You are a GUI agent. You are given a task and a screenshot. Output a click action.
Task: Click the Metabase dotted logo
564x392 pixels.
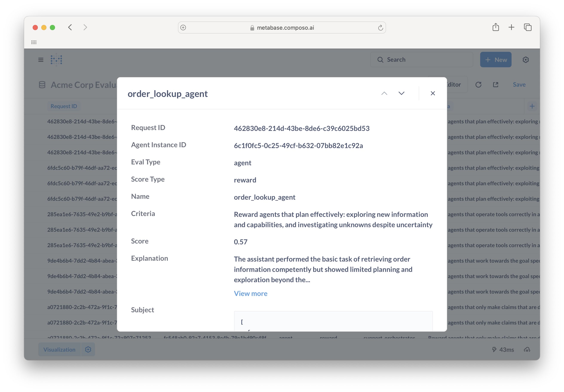click(56, 60)
